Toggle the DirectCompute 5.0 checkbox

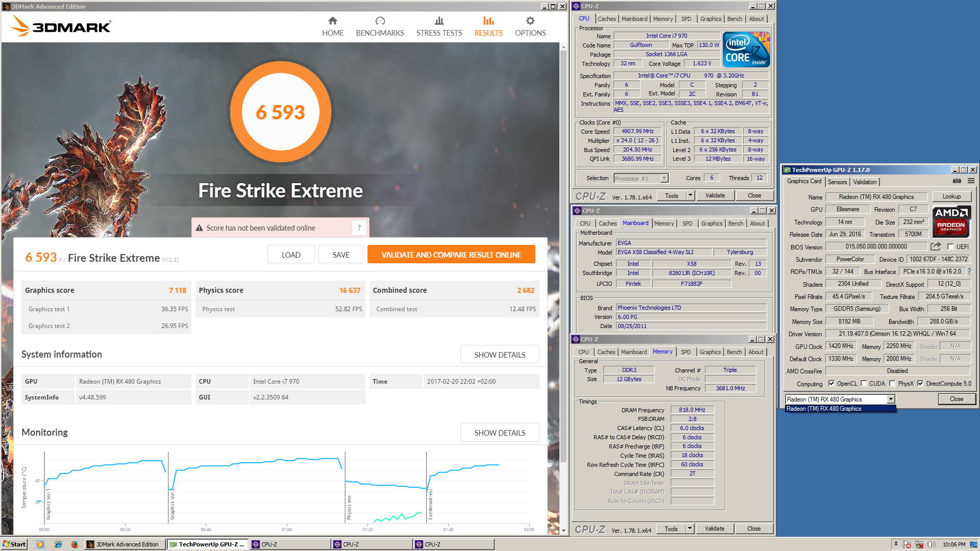[x=920, y=384]
